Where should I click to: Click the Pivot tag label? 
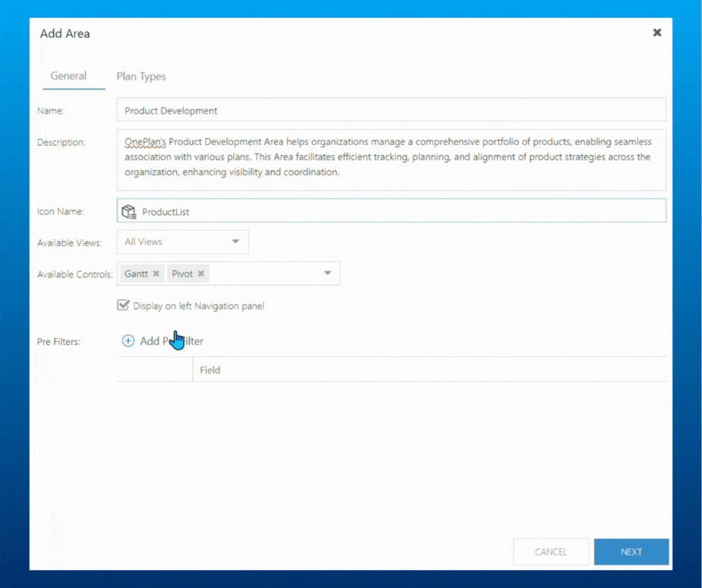click(182, 273)
